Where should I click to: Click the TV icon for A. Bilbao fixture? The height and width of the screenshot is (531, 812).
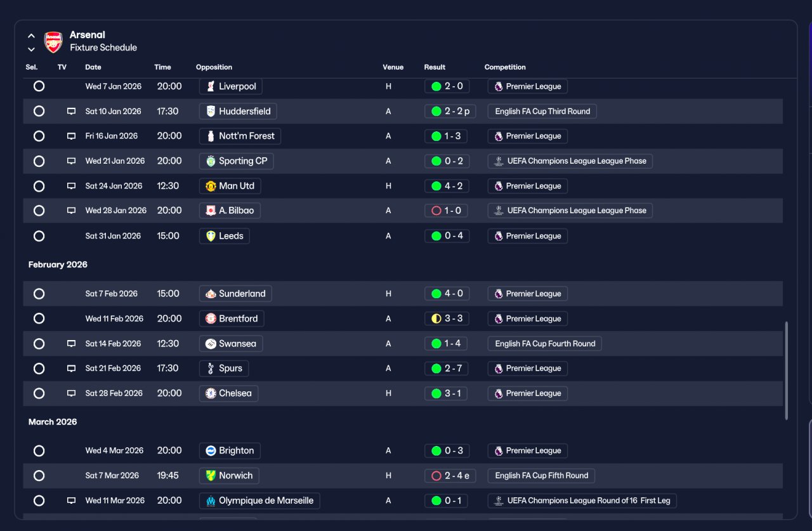point(71,211)
